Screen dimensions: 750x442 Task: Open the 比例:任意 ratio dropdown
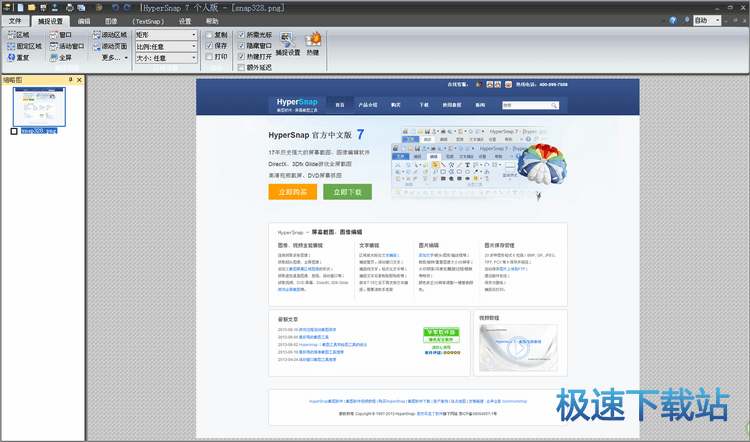click(x=166, y=46)
